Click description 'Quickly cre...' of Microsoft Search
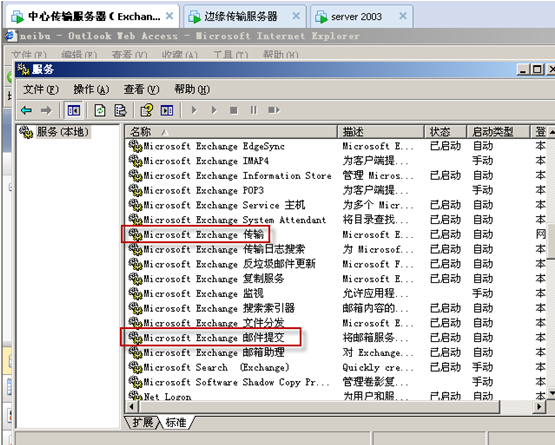This screenshot has width=555, height=445. [378, 367]
